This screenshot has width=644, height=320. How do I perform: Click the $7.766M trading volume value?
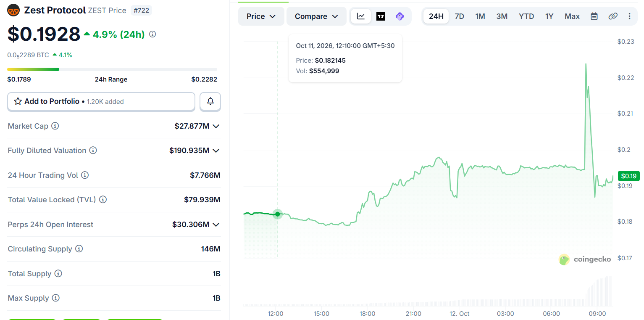pyautogui.click(x=205, y=175)
